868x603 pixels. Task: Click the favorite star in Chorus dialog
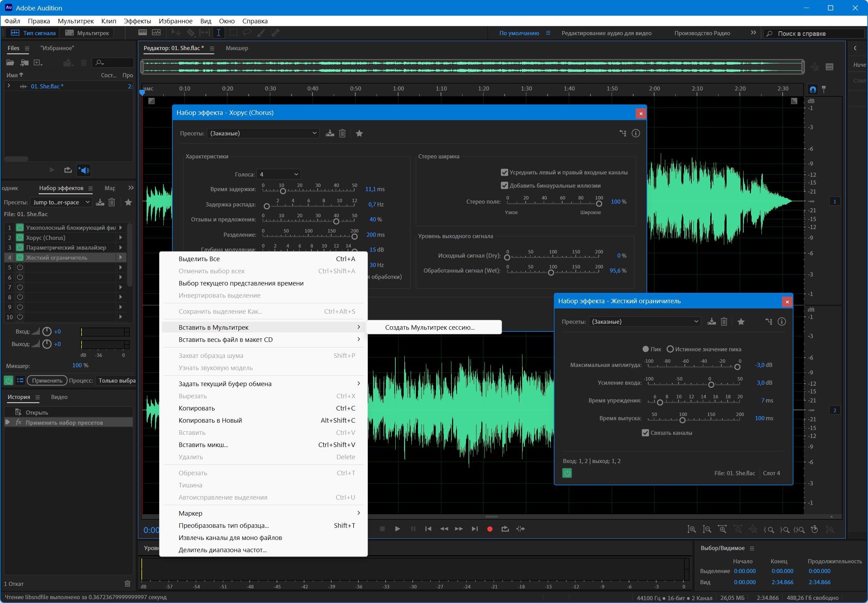pyautogui.click(x=359, y=133)
